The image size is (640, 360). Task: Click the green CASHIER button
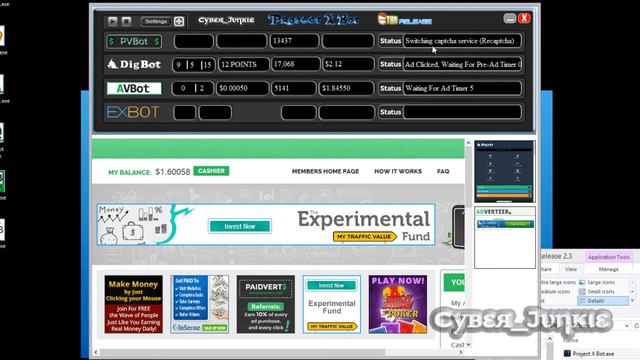pyautogui.click(x=211, y=171)
